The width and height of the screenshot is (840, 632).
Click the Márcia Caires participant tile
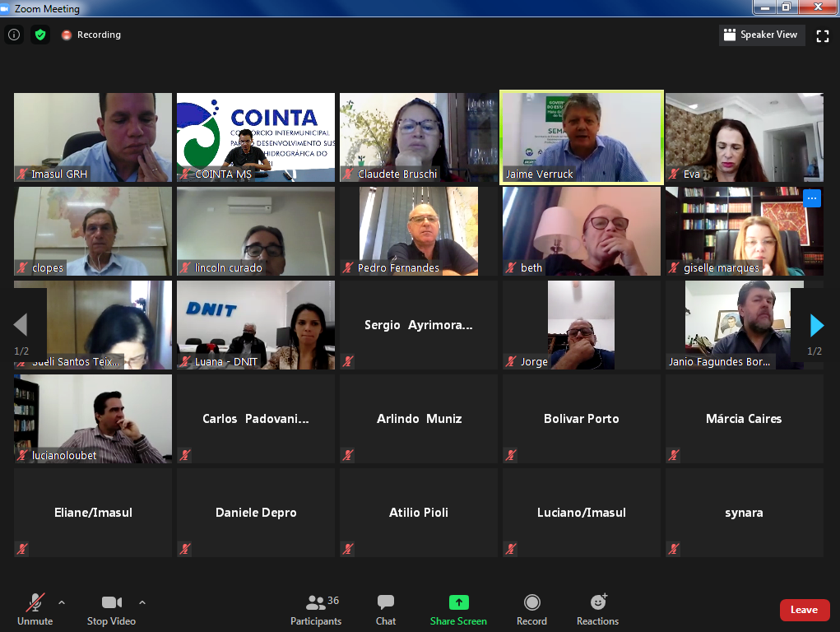point(744,419)
